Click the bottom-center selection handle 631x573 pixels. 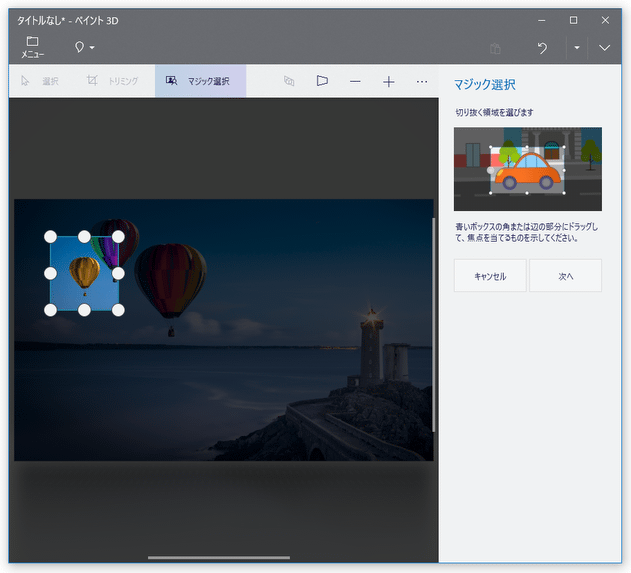coord(84,310)
